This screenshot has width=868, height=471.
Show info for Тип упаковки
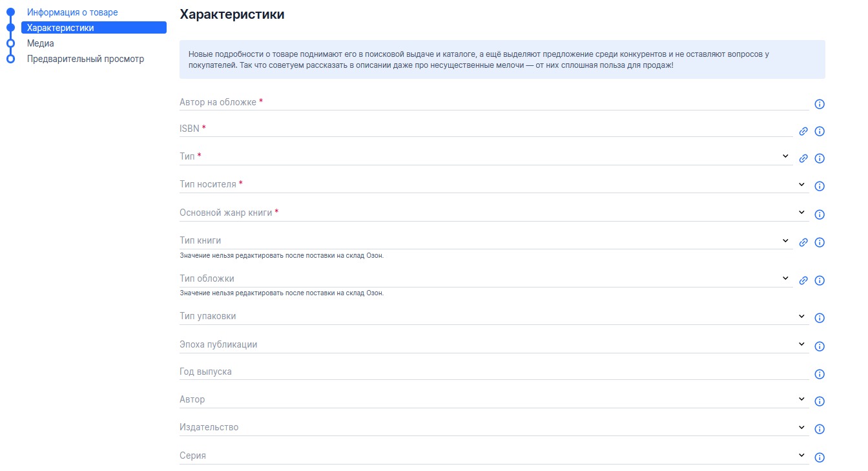pyautogui.click(x=820, y=318)
